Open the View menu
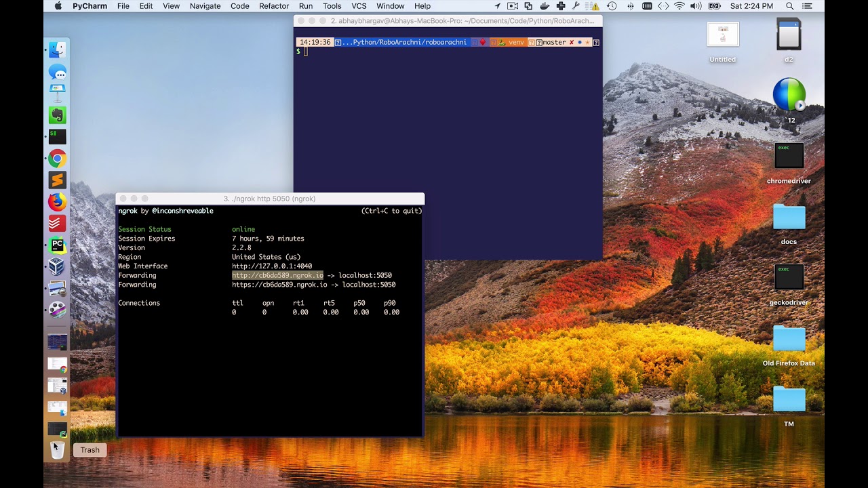 [x=172, y=6]
